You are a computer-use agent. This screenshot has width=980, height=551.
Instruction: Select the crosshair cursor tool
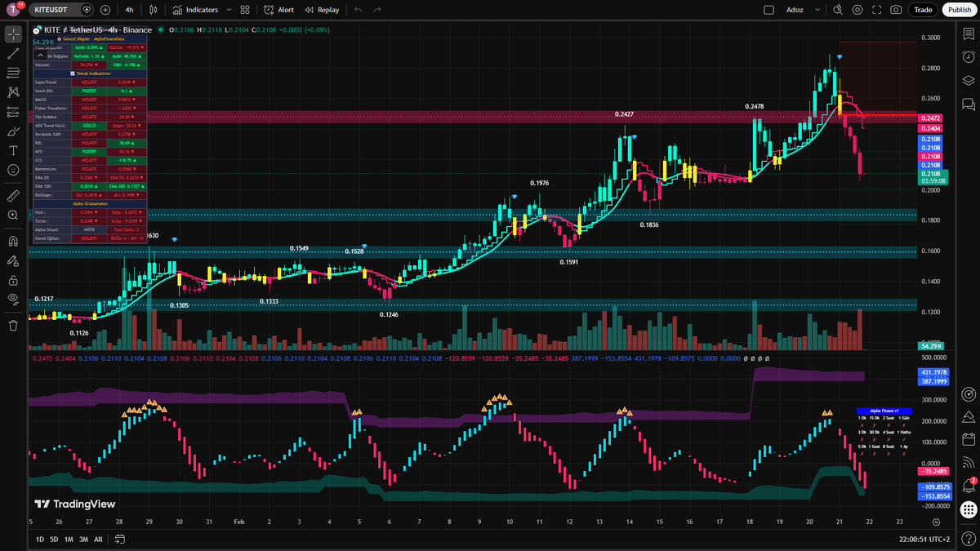pyautogui.click(x=13, y=34)
